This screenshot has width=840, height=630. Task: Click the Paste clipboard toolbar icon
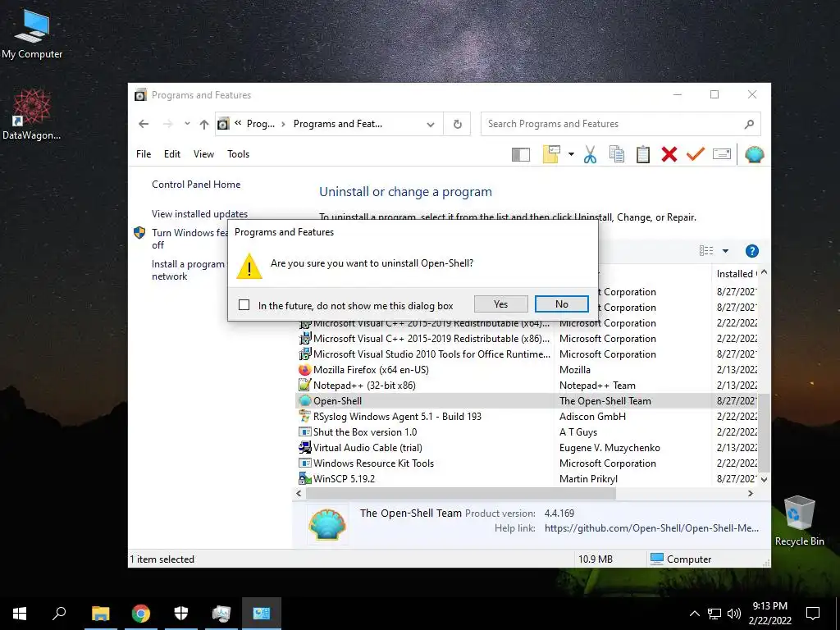(x=643, y=154)
